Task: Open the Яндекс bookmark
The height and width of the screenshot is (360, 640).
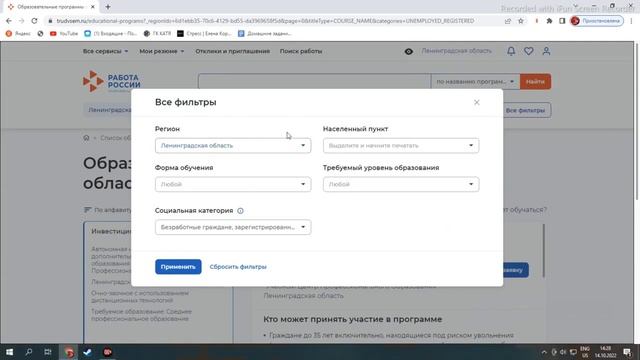Action: click(x=18, y=34)
